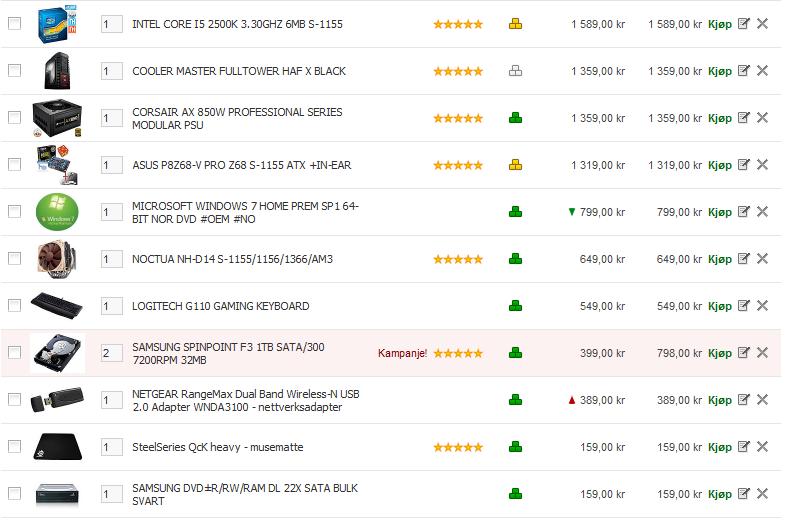Remove Samsung Spinpoint F3 1TB from list
The image size is (785, 520).
click(x=762, y=353)
